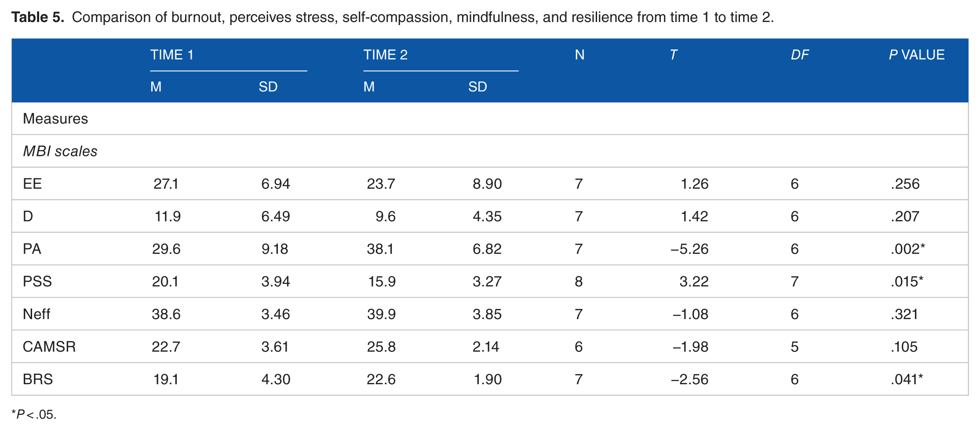Select the PSS row label

click(37, 281)
